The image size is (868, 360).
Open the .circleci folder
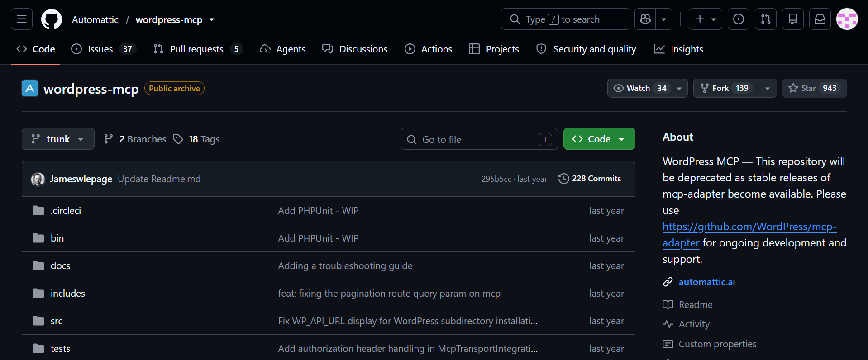66,210
